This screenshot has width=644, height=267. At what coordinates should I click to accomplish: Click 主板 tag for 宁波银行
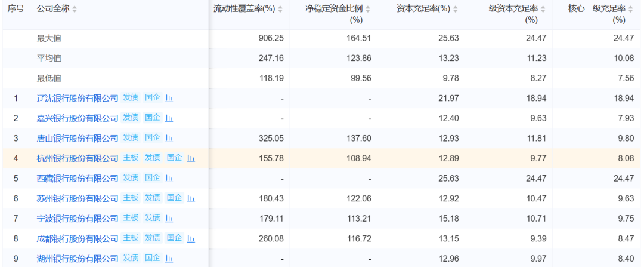131,217
